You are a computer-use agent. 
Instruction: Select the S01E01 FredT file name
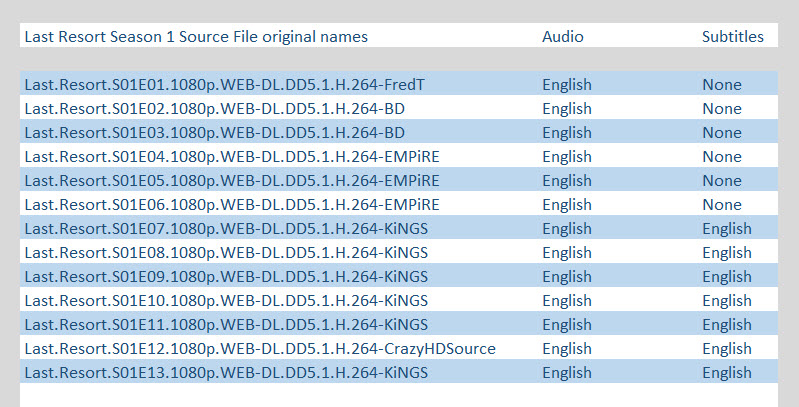click(224, 85)
